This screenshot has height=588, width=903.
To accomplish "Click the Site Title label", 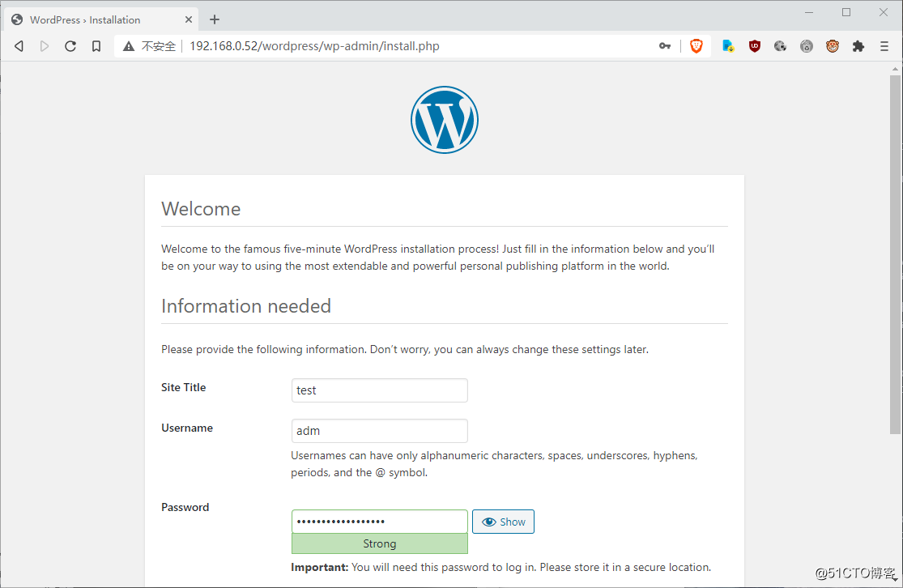I will coord(184,388).
